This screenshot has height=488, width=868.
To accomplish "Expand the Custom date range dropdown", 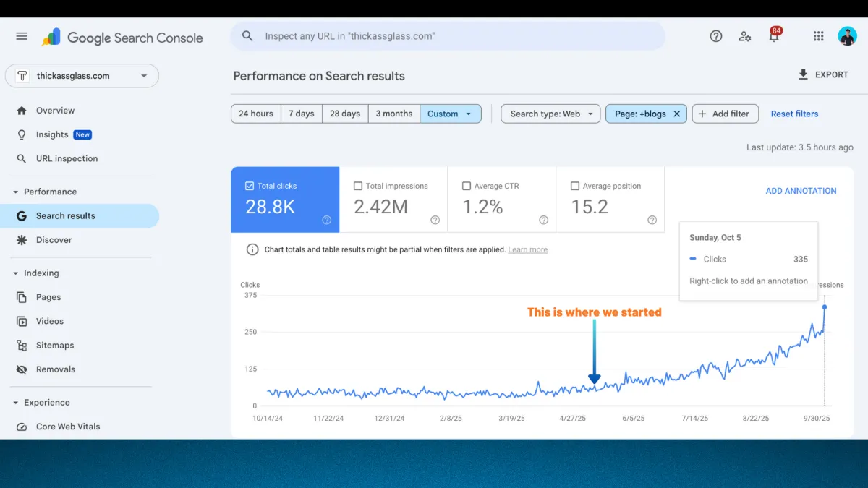I will [450, 114].
